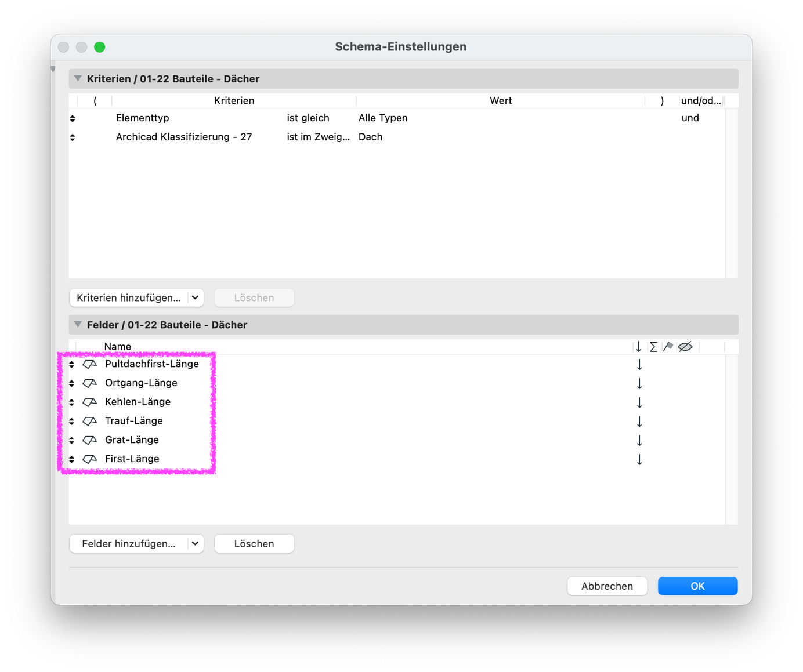803x672 pixels.
Task: Click the roof icon beside Grat-Länge
Action: [x=89, y=440]
